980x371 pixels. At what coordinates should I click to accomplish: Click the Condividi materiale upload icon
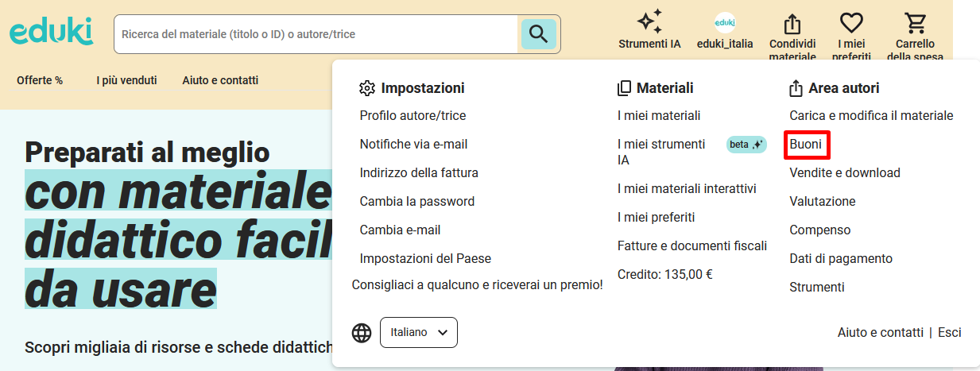[x=792, y=22]
